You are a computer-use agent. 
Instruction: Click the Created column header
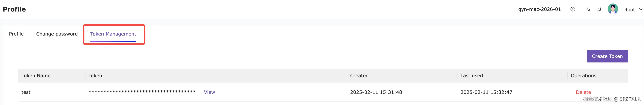pos(359,76)
